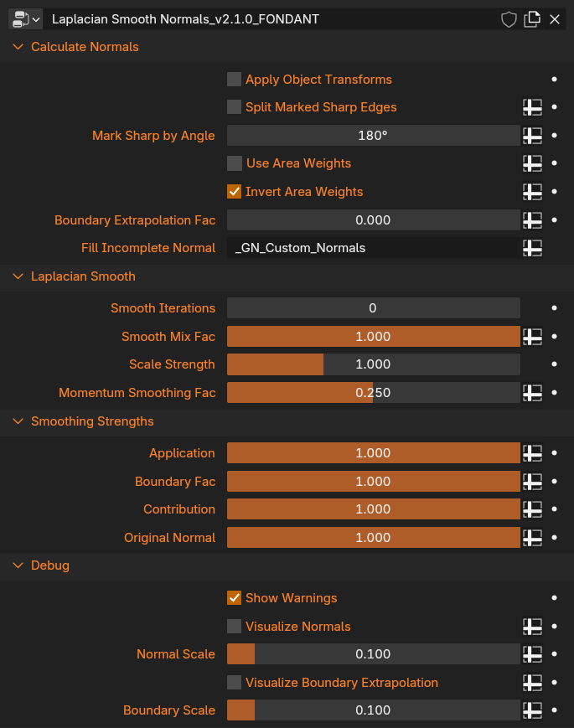Click attribute toggle icon for Boundary Extrapolation Fac
This screenshot has width=574, height=728.
coord(532,220)
